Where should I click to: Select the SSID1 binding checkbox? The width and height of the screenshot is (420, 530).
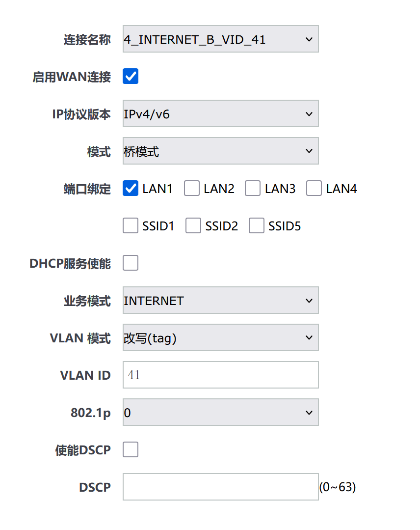131,226
